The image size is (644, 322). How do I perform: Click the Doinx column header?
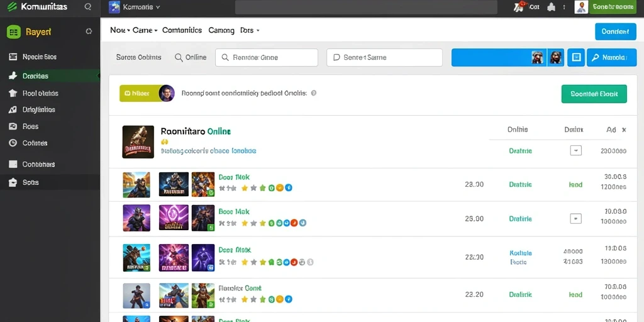pos(574,130)
